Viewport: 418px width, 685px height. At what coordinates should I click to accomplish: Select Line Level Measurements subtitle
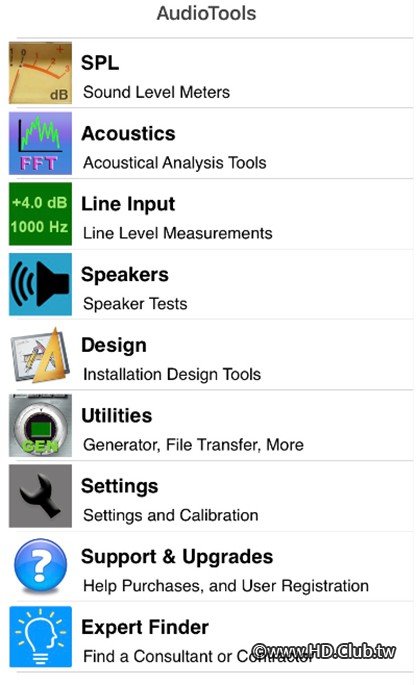[x=178, y=233]
